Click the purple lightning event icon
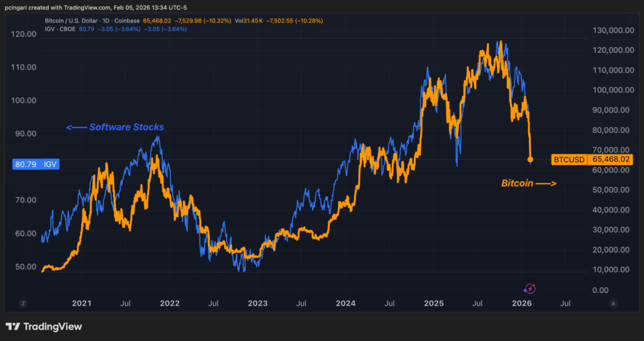The height and width of the screenshot is (341, 644). coord(530,288)
